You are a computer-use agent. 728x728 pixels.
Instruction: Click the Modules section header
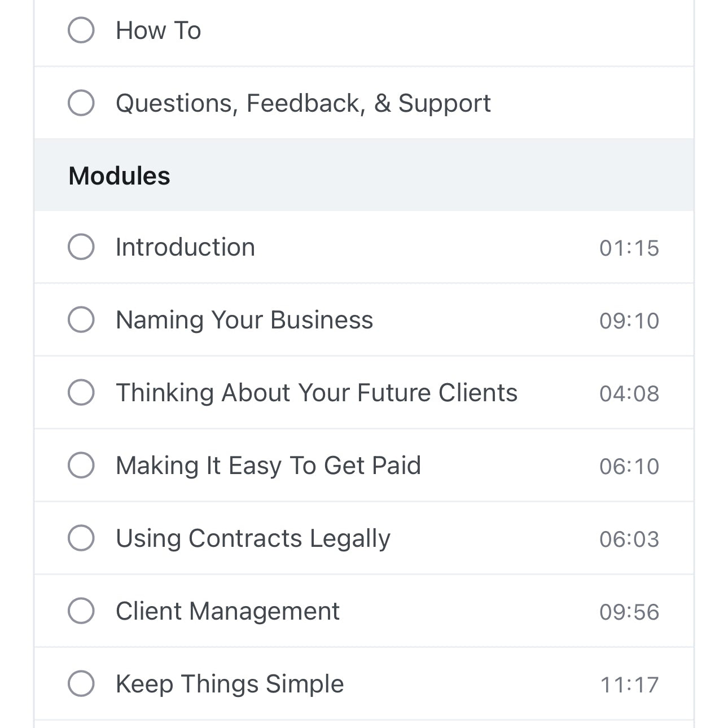click(x=120, y=175)
